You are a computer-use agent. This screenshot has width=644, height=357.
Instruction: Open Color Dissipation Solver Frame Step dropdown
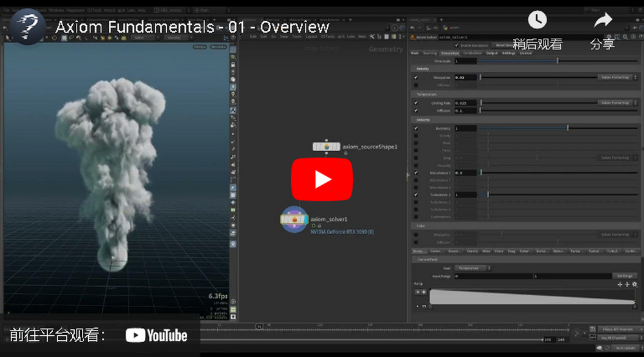tap(618, 235)
